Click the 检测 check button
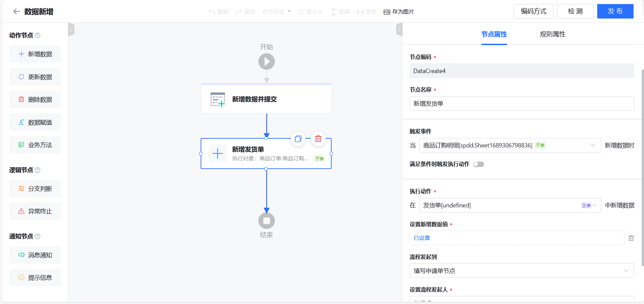This screenshot has width=644, height=304. point(575,11)
